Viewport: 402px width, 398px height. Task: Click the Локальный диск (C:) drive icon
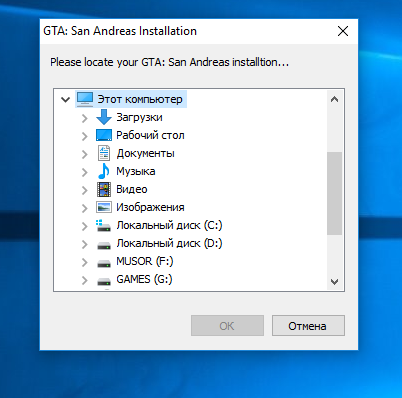pos(103,225)
